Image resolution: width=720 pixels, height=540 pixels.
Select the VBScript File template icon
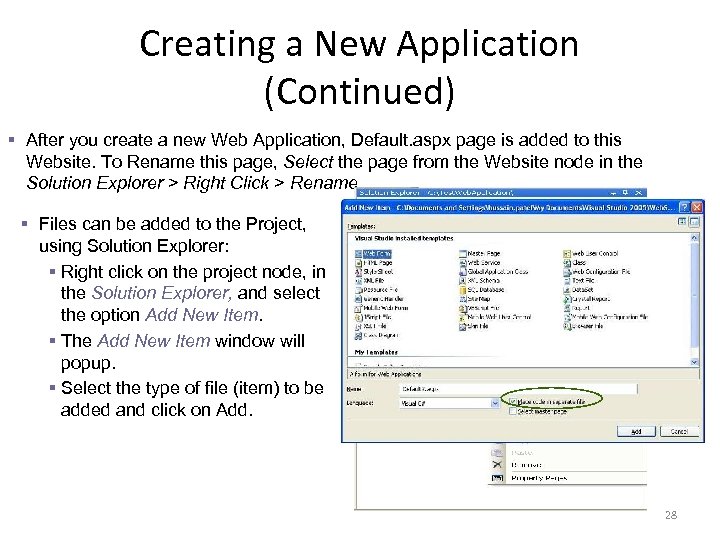[463, 308]
